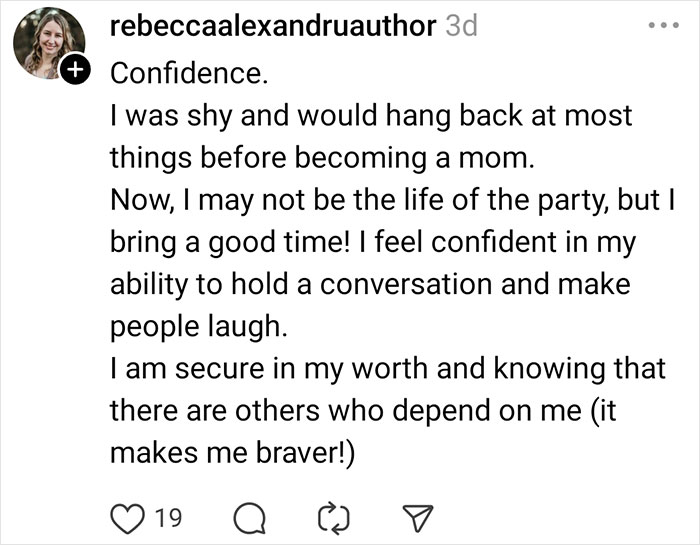This screenshot has height=545, width=700.
Task: Follow the author via the plus badge
Action: 75,71
